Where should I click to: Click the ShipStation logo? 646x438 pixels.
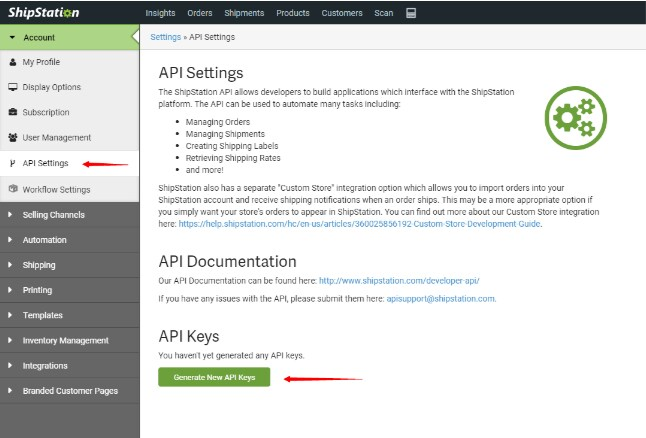click(x=44, y=12)
